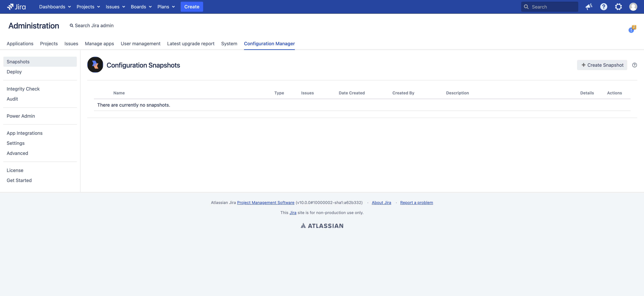Image resolution: width=644 pixels, height=296 pixels.
Task: Open the header Help question-mark icon
Action: (604, 7)
